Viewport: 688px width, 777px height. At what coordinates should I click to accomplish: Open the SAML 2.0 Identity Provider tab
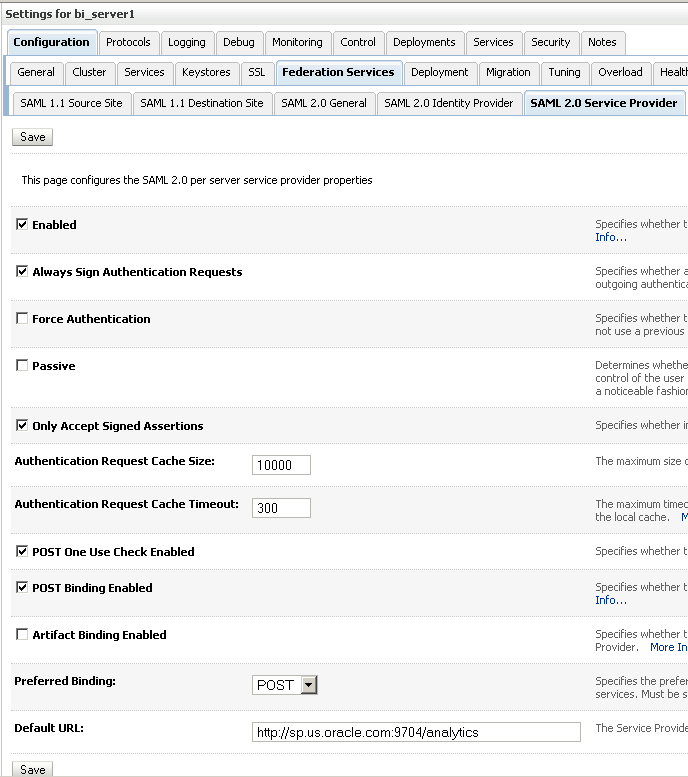point(449,103)
